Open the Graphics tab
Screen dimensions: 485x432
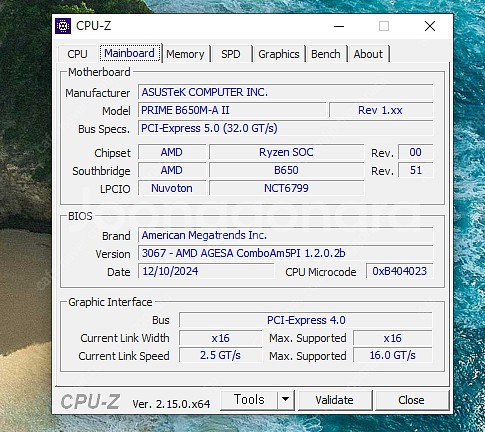[x=279, y=54]
